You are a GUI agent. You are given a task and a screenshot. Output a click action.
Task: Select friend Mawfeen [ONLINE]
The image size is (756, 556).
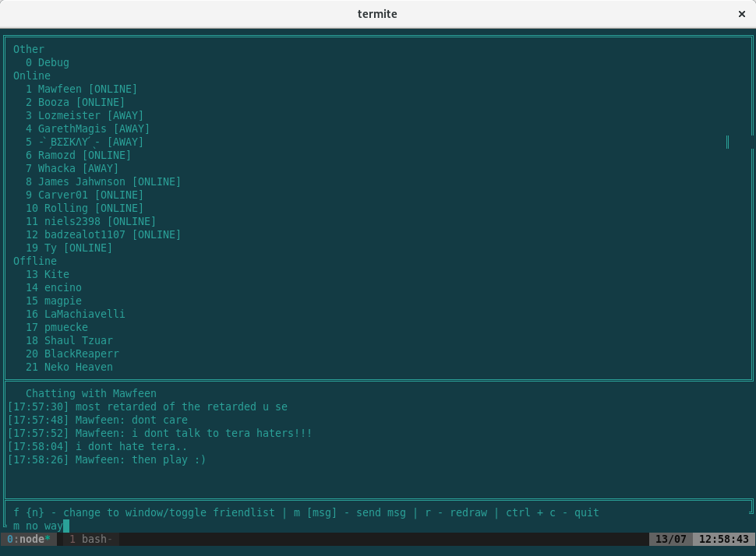click(x=82, y=89)
